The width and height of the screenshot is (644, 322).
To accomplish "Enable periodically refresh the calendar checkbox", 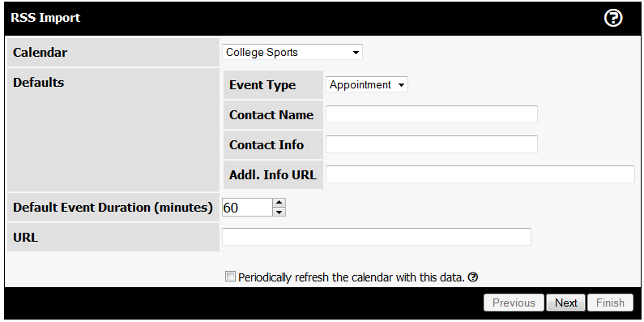I will 231,277.
